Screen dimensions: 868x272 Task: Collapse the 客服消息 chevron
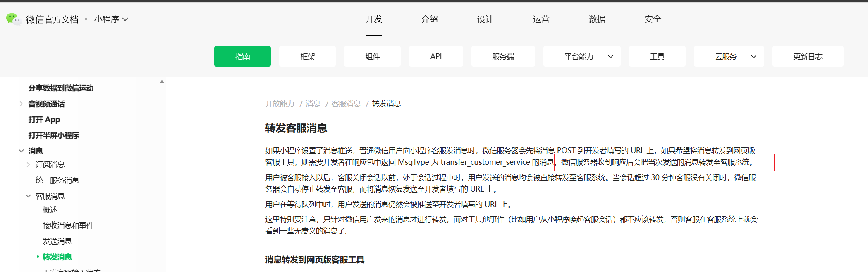tap(28, 196)
